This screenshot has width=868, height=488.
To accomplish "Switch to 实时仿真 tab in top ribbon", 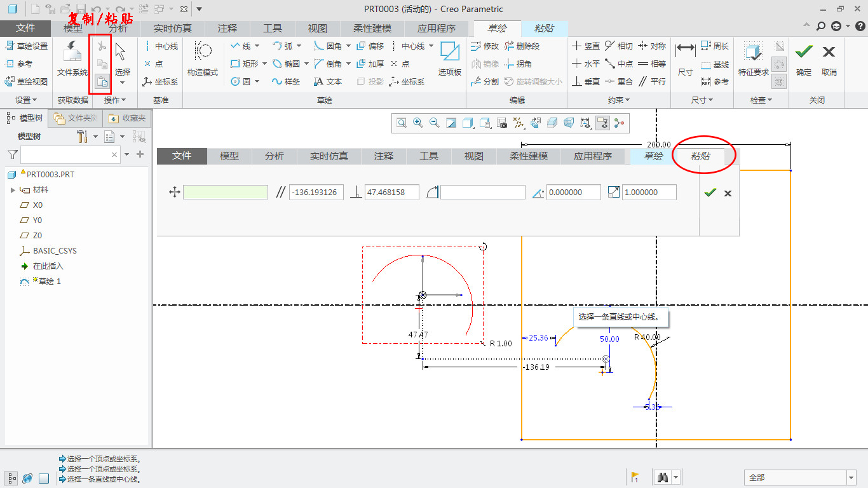I will click(x=173, y=29).
